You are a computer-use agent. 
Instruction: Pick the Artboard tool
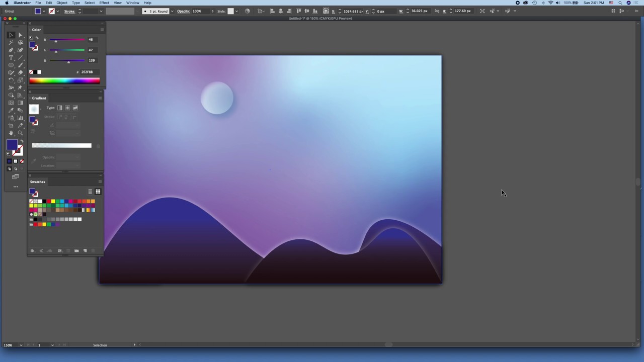11,125
